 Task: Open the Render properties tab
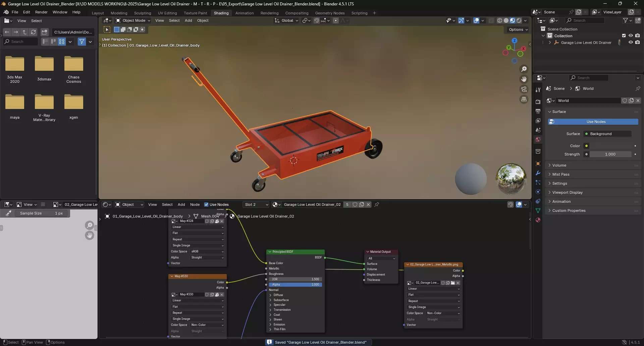pos(538,102)
